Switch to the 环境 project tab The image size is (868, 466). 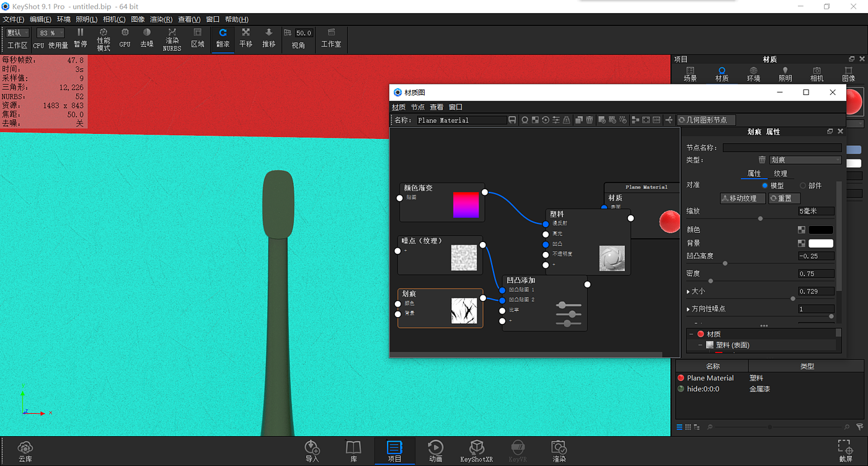click(753, 74)
